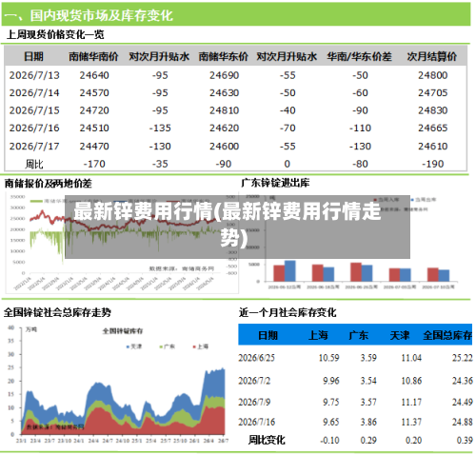
Task: Select the date cell 2026/7/14
Action: tap(34, 92)
